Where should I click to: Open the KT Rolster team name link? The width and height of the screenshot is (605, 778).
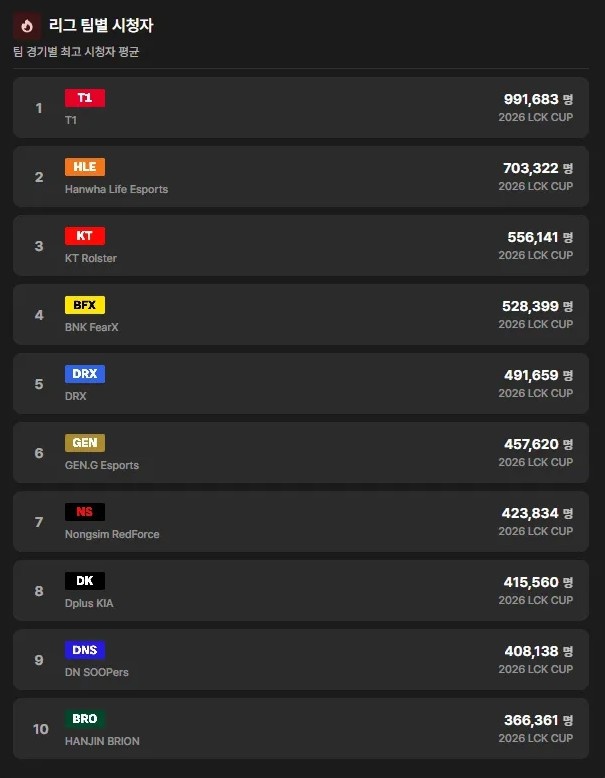click(x=91, y=258)
